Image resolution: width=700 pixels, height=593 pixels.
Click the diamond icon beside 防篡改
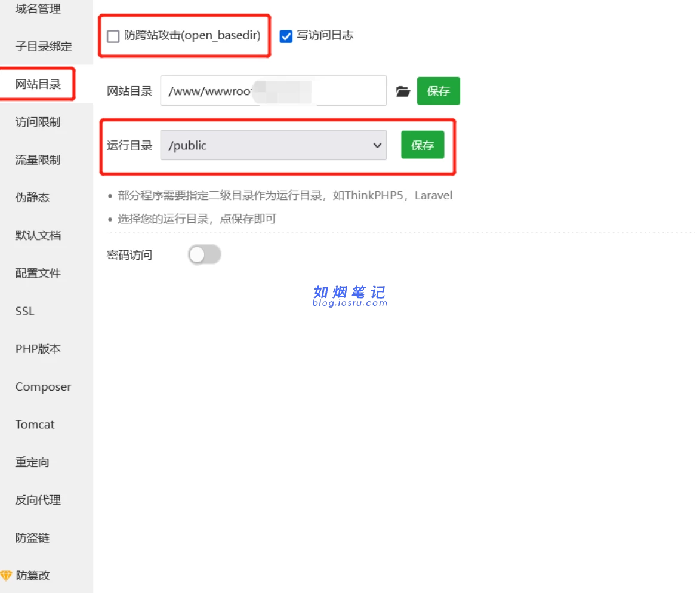pos(6,575)
